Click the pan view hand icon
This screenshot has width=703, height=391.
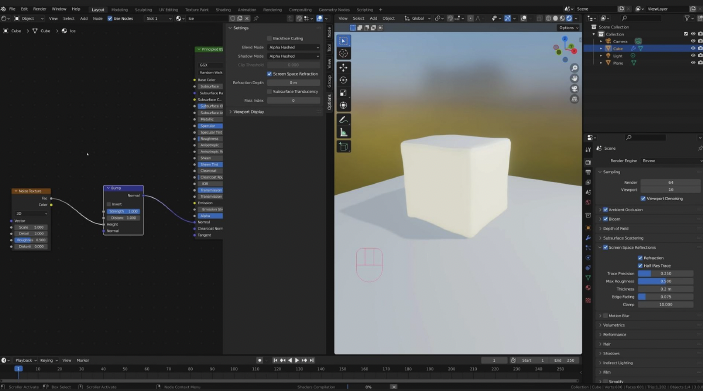pos(574,78)
